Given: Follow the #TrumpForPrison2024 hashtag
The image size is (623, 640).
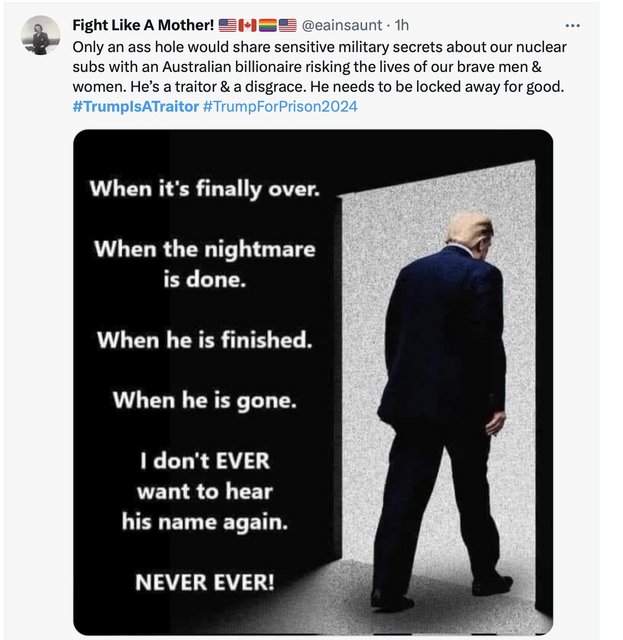Looking at the screenshot, I should [x=280, y=107].
